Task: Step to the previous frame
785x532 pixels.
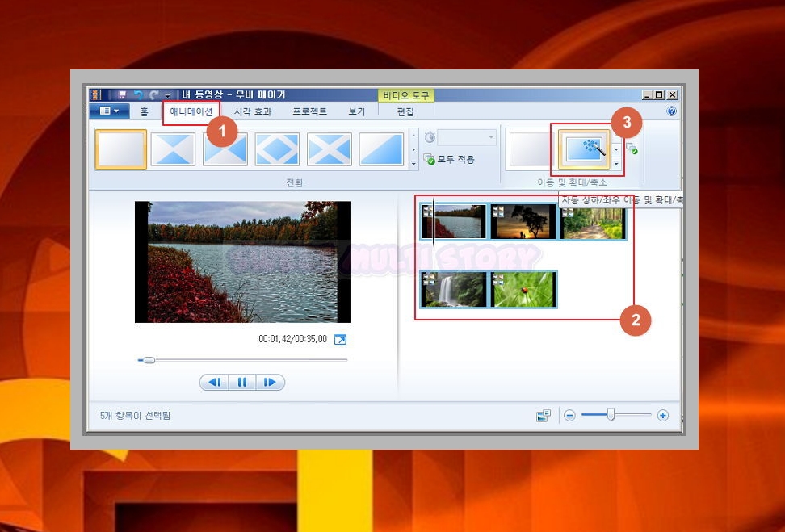Action: (x=214, y=383)
